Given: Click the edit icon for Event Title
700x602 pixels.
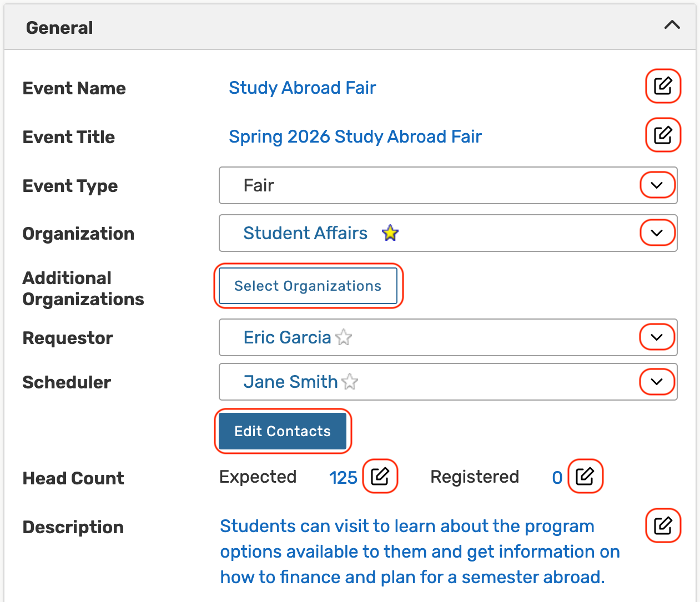Looking at the screenshot, I should point(663,135).
